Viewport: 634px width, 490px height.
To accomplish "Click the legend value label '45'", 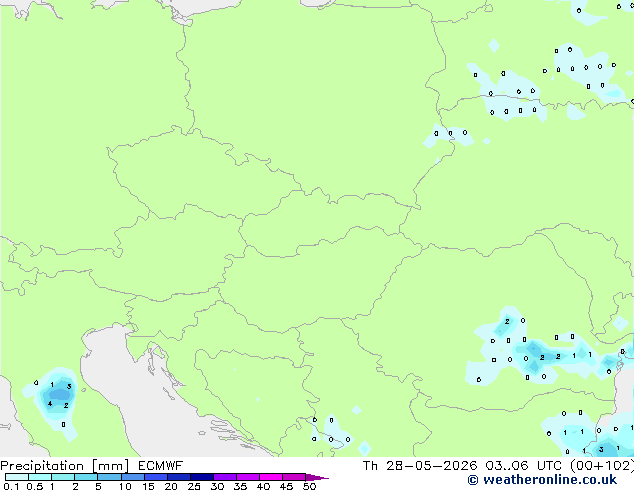I will [286, 486].
